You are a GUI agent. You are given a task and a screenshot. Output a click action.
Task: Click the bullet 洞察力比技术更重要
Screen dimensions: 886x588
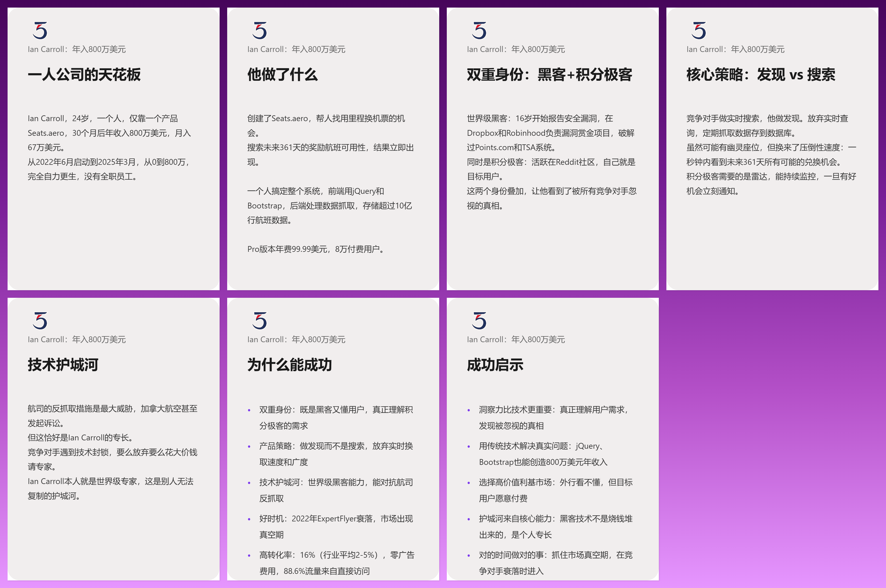553,410
